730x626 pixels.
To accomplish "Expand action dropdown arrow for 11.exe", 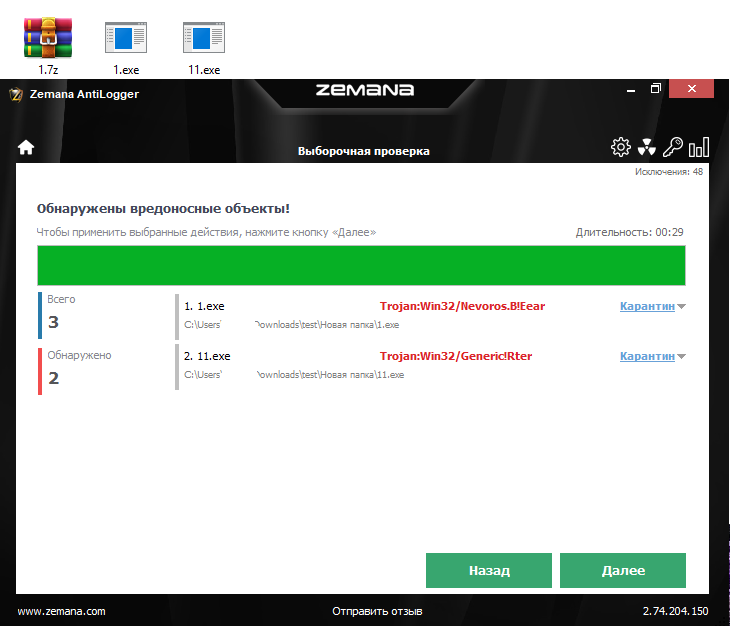I will 682,357.
